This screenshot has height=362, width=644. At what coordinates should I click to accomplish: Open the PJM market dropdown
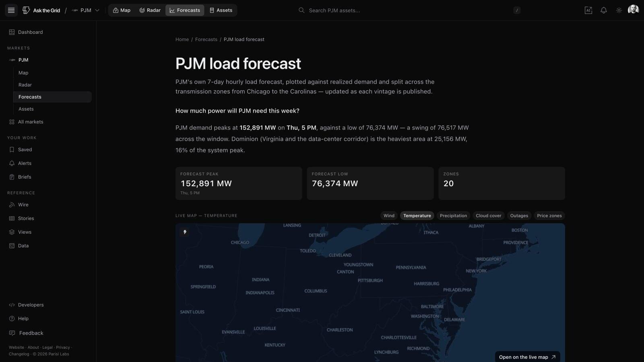point(85,10)
